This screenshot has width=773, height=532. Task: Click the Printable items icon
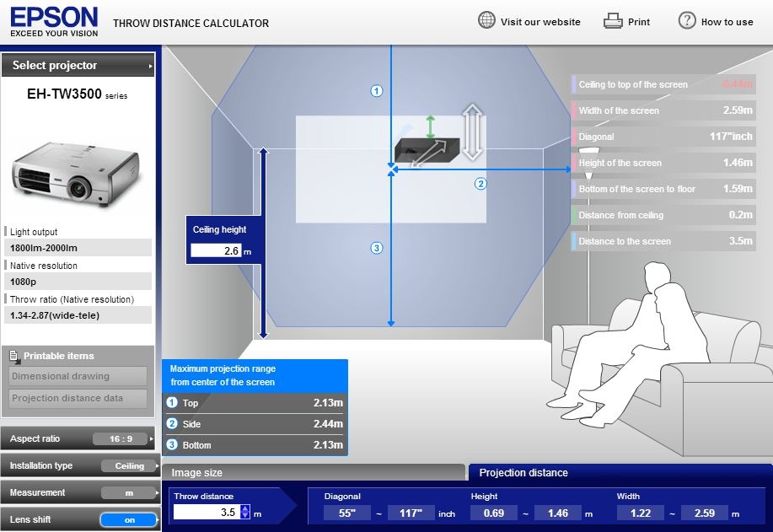13,356
